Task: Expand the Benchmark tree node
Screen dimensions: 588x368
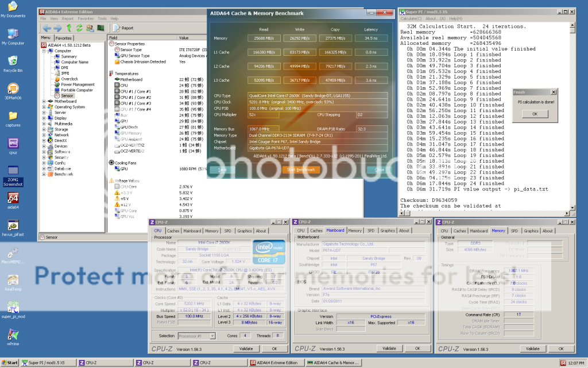Action: click(44, 174)
